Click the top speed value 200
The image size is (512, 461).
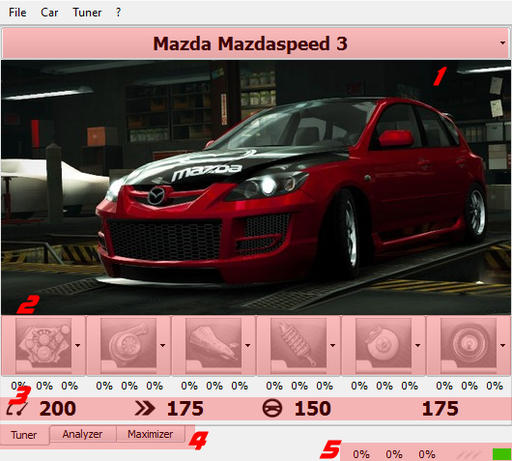[x=58, y=409]
